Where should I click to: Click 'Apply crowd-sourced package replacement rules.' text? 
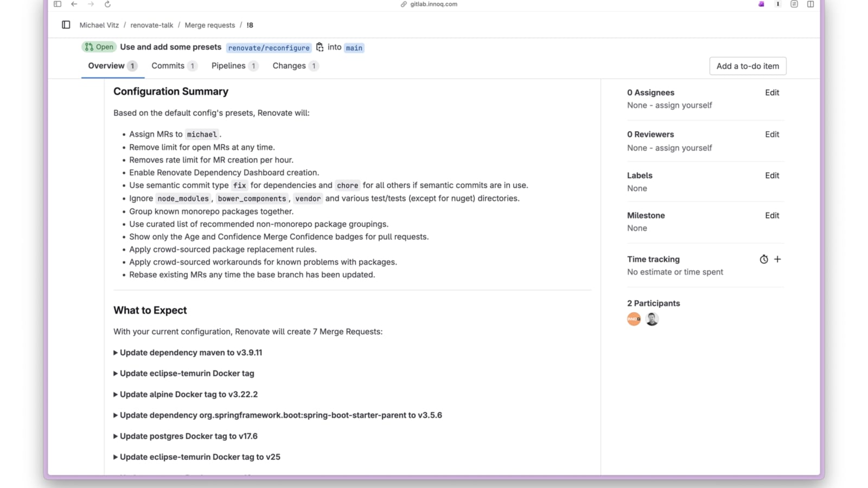coord(223,249)
